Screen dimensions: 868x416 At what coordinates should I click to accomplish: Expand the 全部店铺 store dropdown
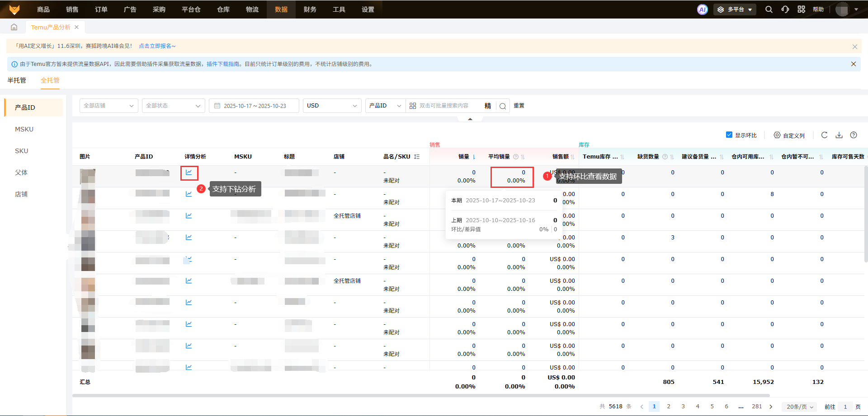tap(108, 106)
